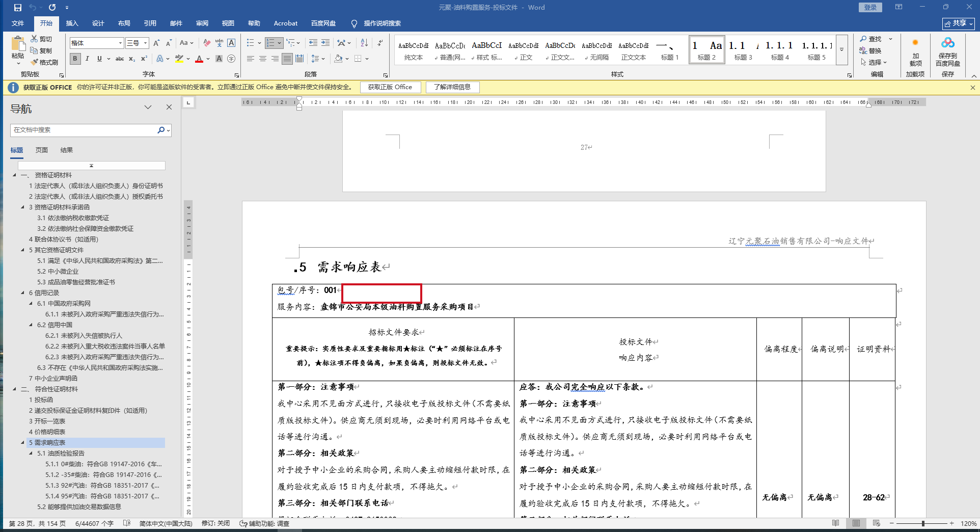Click the superscript icon
The width and height of the screenshot is (980, 532).
click(x=144, y=59)
